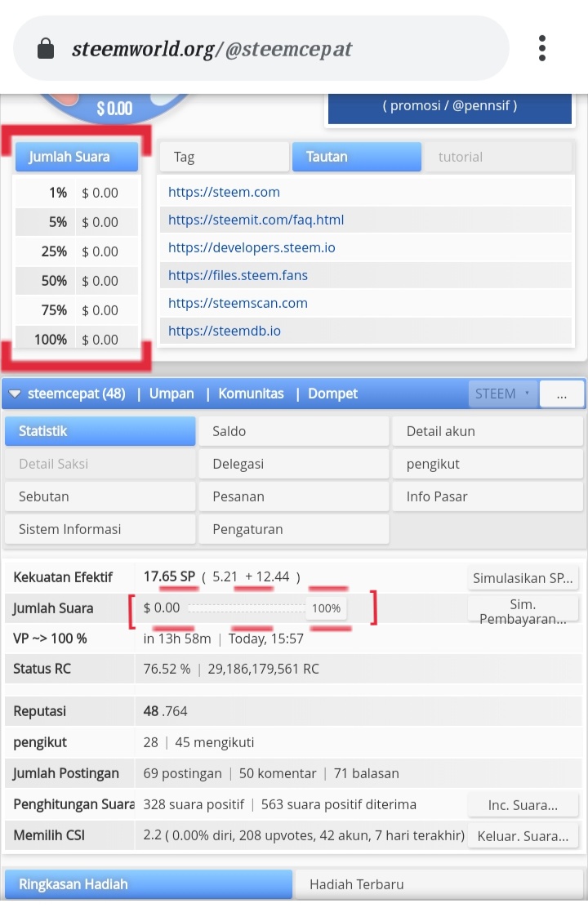The width and height of the screenshot is (588, 908).
Task: Click the 45 mengikuti count
Action: pos(214,742)
